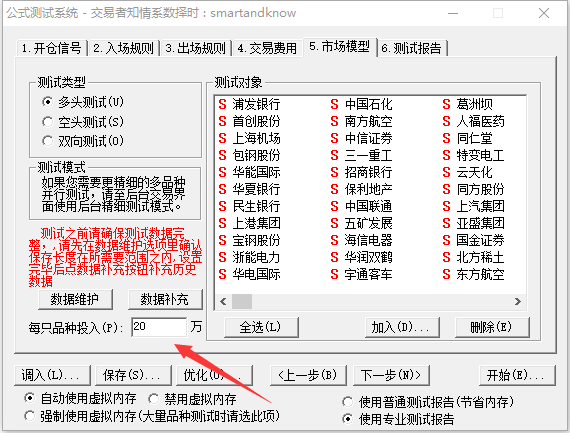Select 北方稀土 stock entry
The height and width of the screenshot is (433, 570).
(474, 257)
